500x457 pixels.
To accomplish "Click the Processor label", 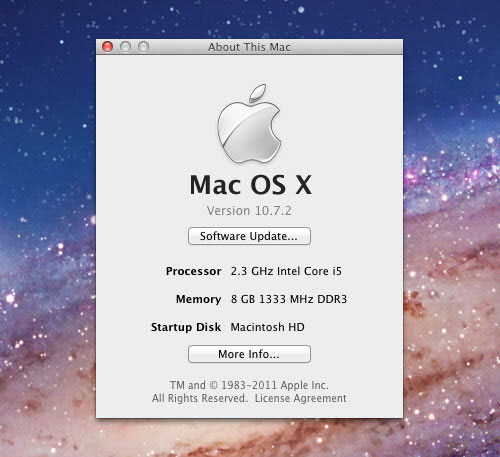I will (193, 271).
